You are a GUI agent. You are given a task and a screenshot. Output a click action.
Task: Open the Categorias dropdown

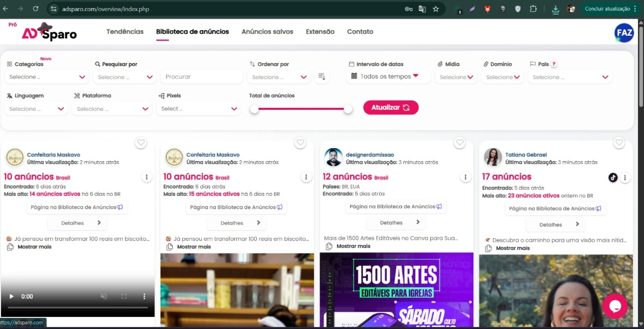click(x=47, y=77)
